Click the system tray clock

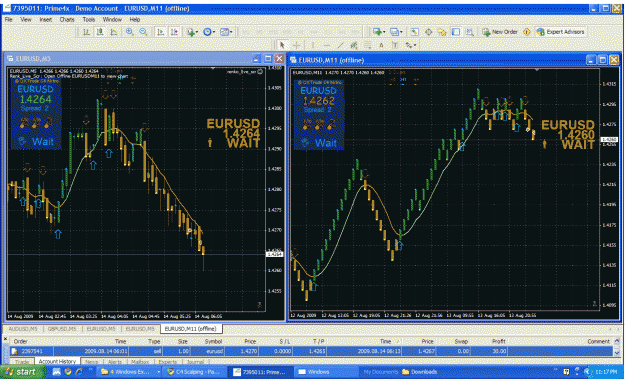(x=606, y=372)
